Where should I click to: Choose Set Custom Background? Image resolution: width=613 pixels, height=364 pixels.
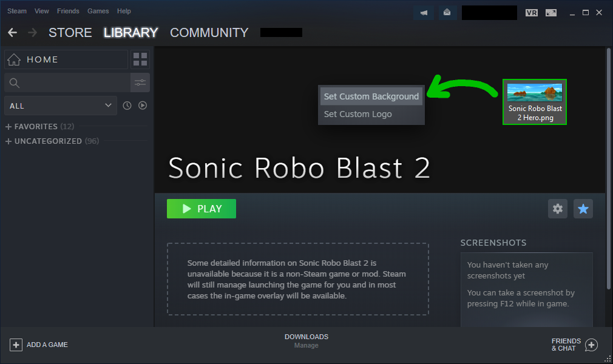371,96
